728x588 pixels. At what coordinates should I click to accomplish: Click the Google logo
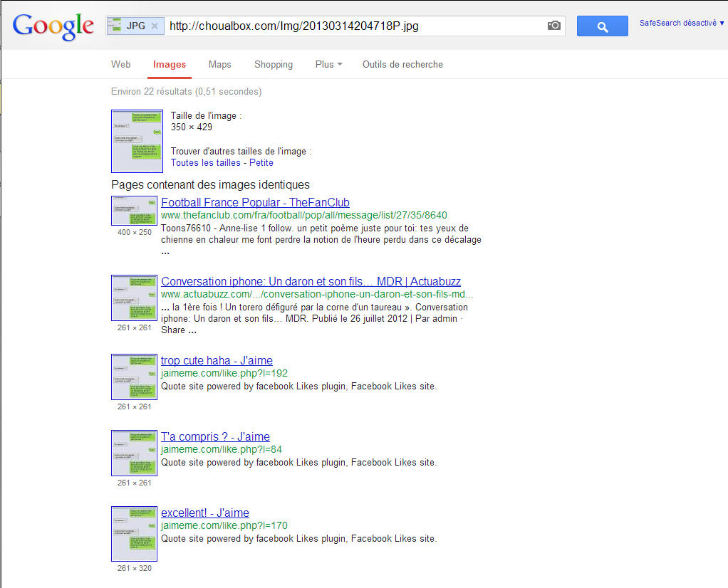click(x=53, y=26)
